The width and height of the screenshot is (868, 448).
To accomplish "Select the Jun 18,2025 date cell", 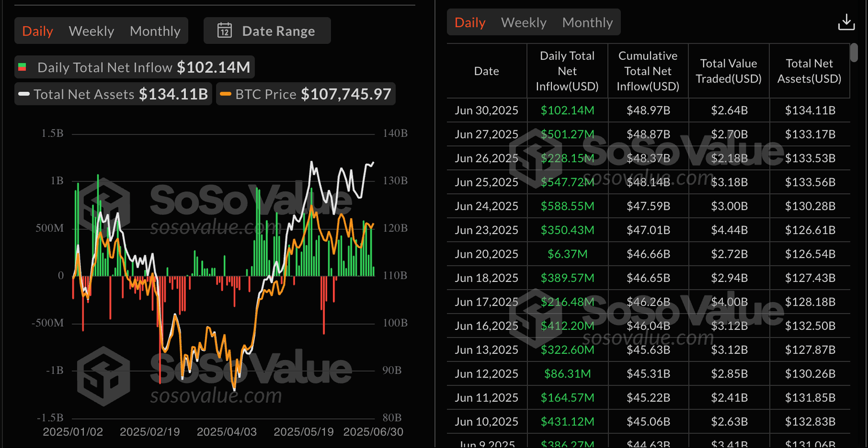I will [487, 278].
